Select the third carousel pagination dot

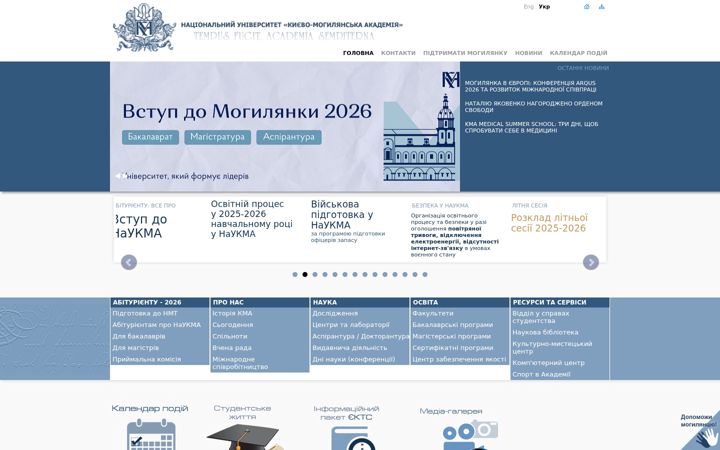coord(315,275)
